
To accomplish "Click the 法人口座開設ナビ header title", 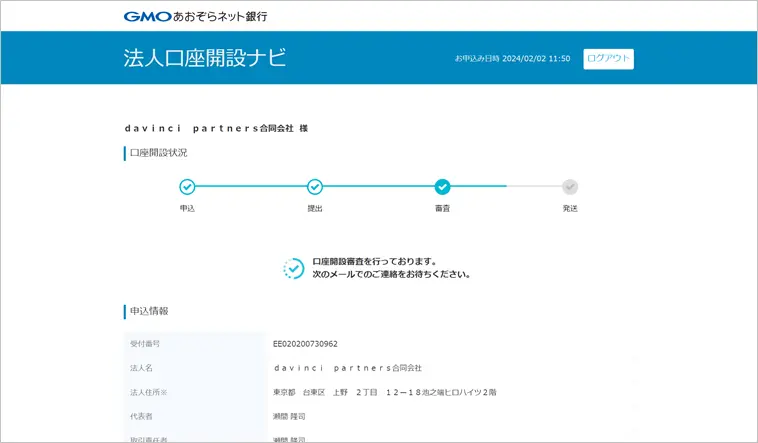I will pos(205,58).
